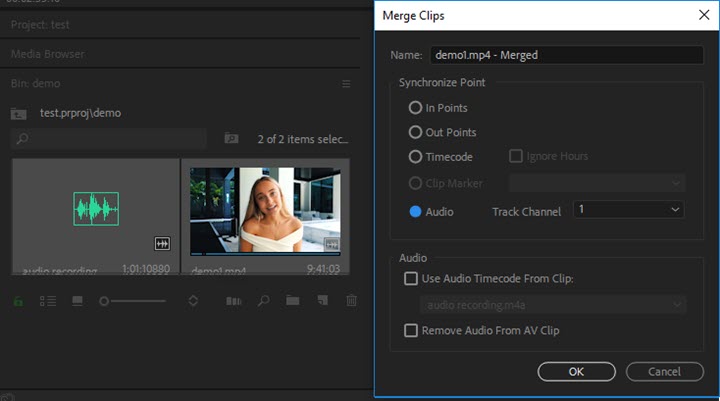Toggle the green project lock icon

click(x=19, y=300)
